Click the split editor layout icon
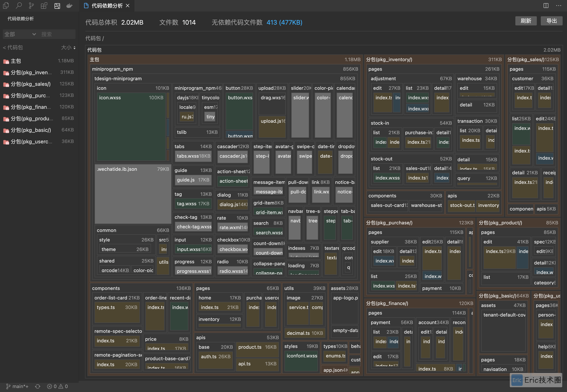The height and width of the screenshot is (392, 567). [x=546, y=6]
